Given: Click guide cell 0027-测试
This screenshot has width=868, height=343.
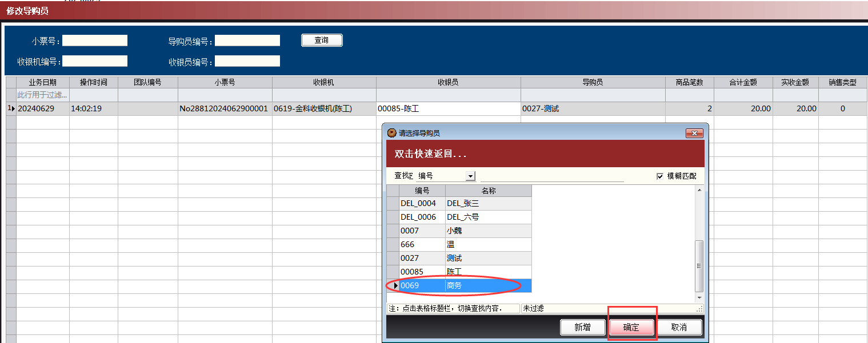Looking at the screenshot, I should pos(593,108).
